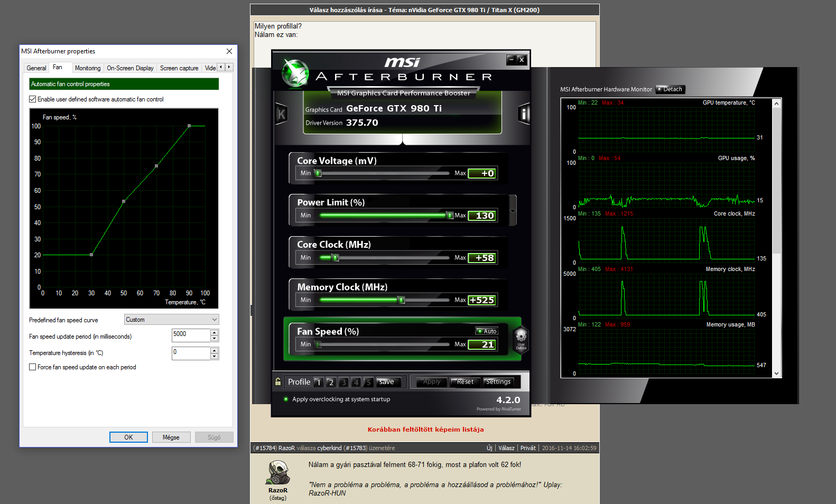This screenshot has height=504, width=836.
Task: Increase fan speed update period spinner
Action: (215, 332)
